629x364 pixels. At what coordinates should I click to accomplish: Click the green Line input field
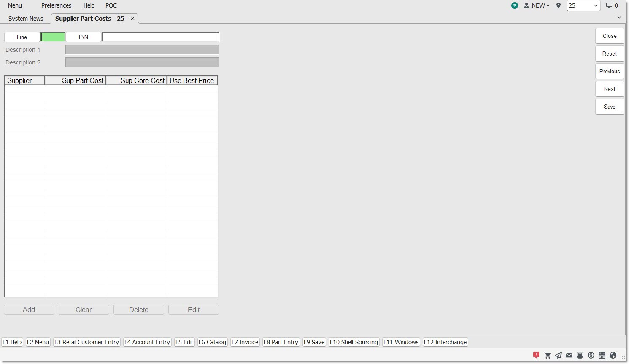(53, 37)
